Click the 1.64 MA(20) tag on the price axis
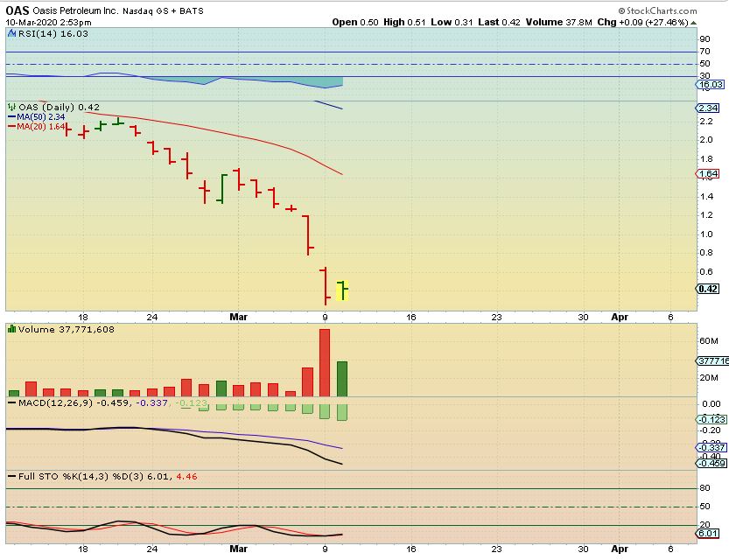 pyautogui.click(x=708, y=174)
